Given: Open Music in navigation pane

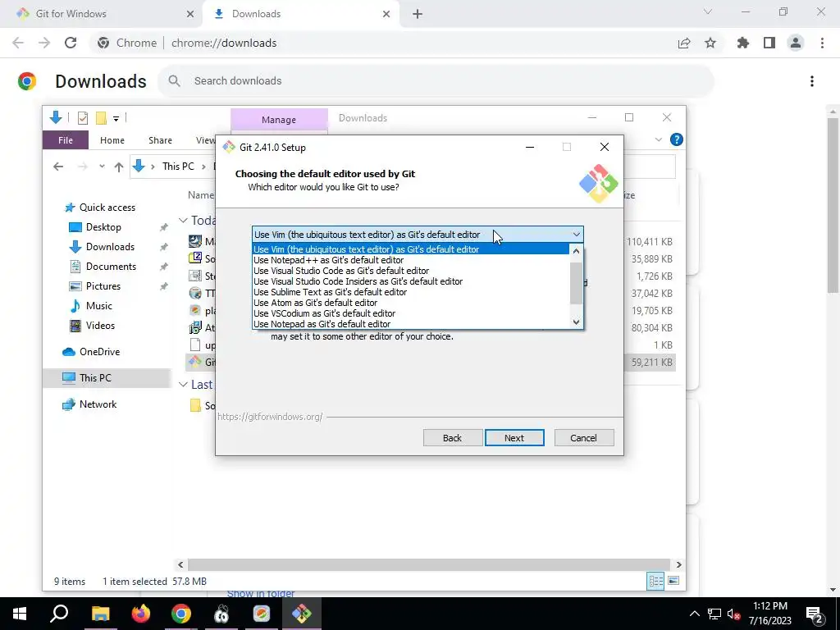Looking at the screenshot, I should click(x=98, y=306).
